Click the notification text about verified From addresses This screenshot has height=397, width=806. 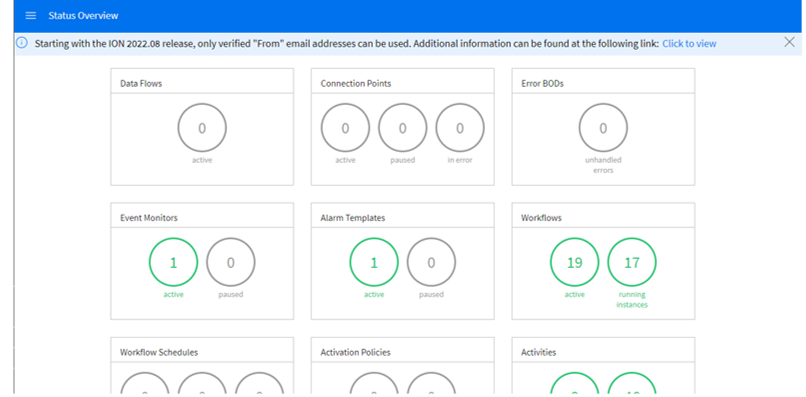tap(346, 44)
